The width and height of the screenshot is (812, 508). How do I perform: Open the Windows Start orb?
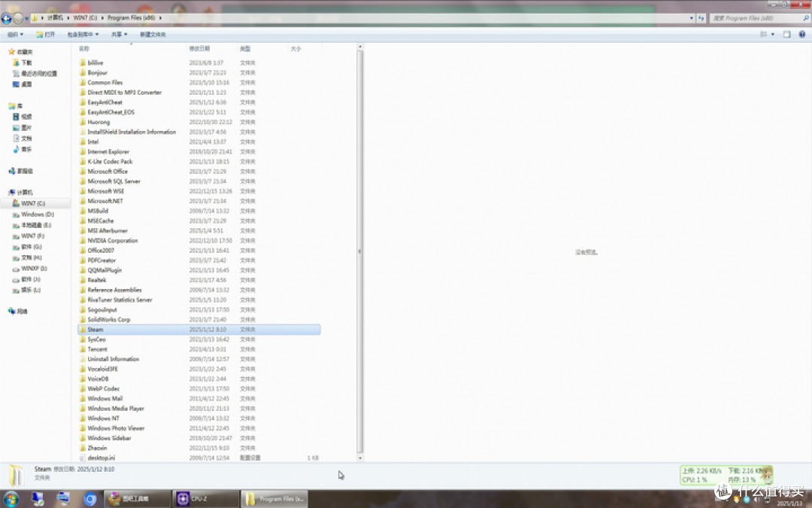pos(11,499)
